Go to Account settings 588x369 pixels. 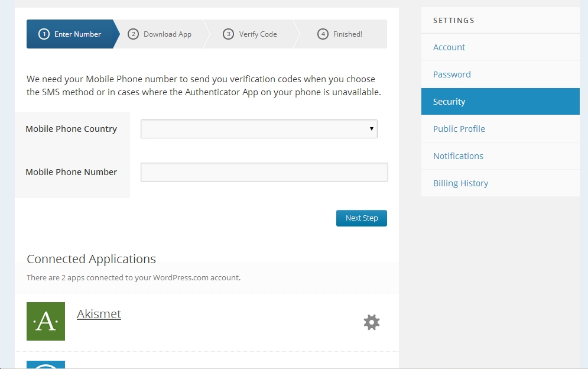(449, 47)
